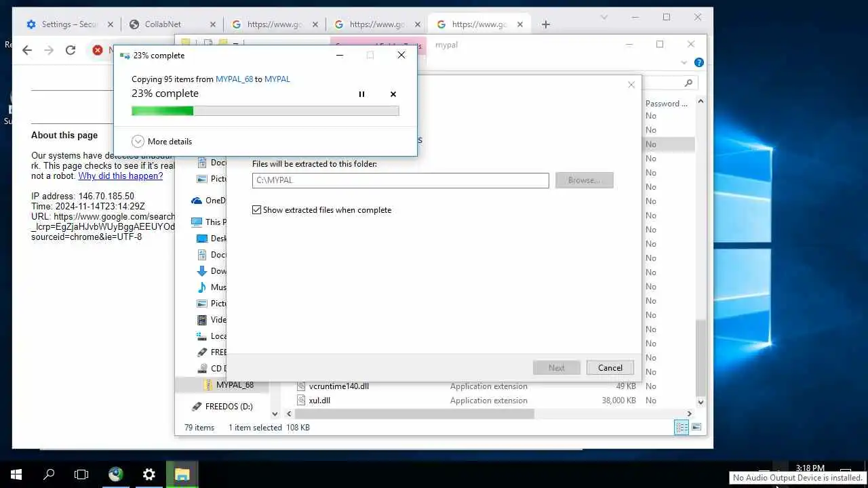This screenshot has height=488, width=868.
Task: Click the green copy progress bar
Action: pos(265,110)
